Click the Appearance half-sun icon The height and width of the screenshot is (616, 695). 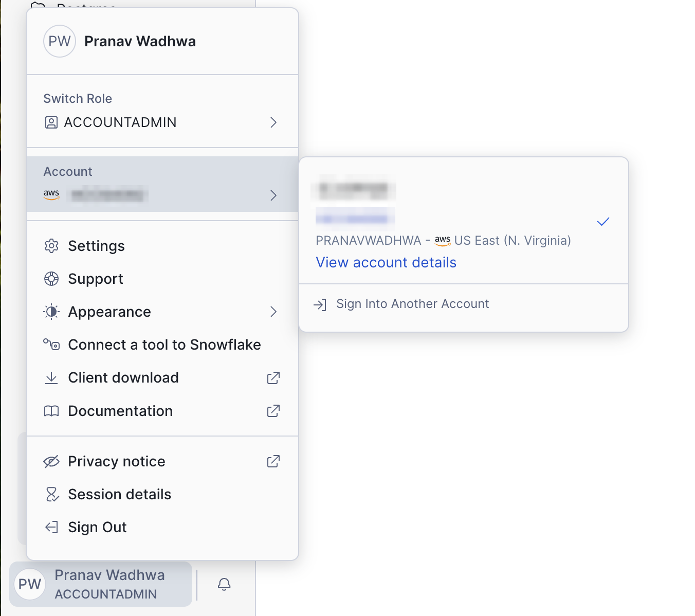51,312
